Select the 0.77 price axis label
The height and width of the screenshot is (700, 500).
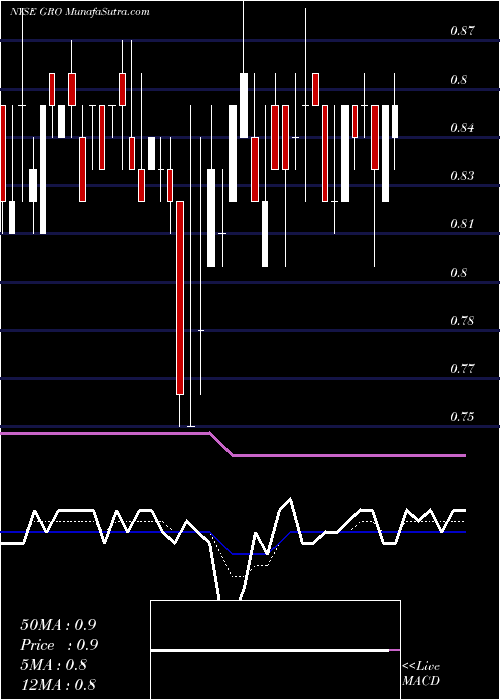462,369
